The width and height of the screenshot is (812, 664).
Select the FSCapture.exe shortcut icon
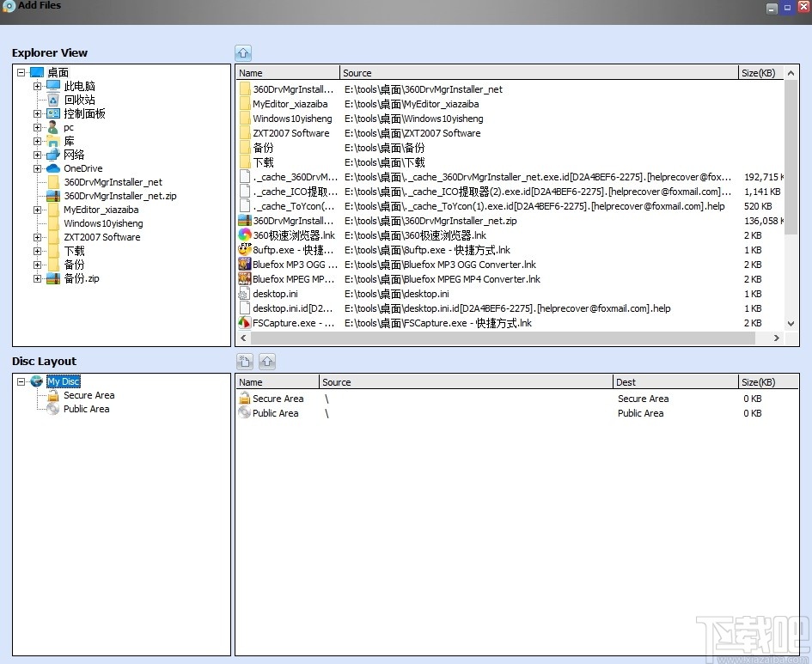pyautogui.click(x=245, y=323)
